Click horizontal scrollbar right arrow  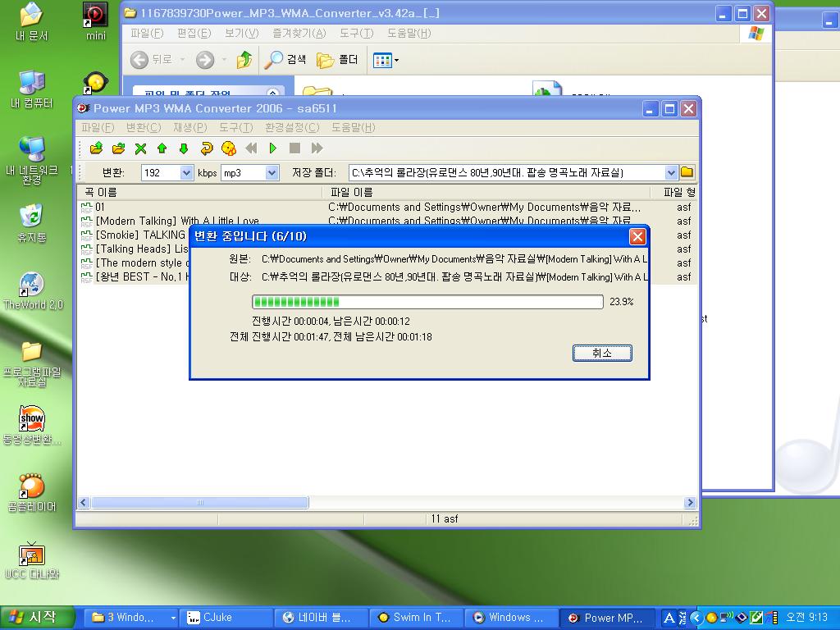689,503
